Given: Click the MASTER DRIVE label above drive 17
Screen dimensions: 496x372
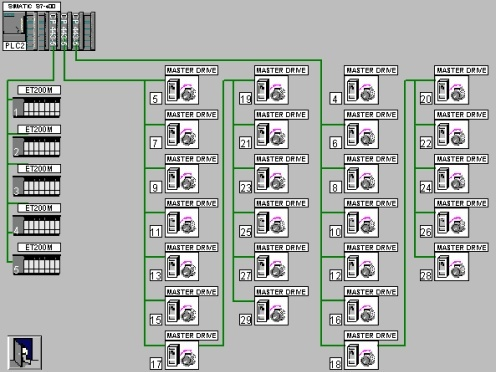Looking at the screenshot, I should coord(192,335).
